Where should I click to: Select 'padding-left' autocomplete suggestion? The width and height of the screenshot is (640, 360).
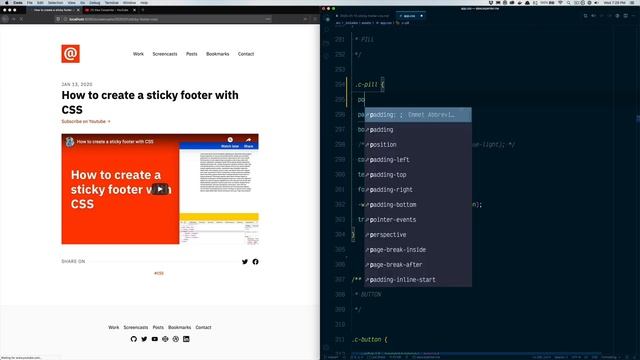418,160
